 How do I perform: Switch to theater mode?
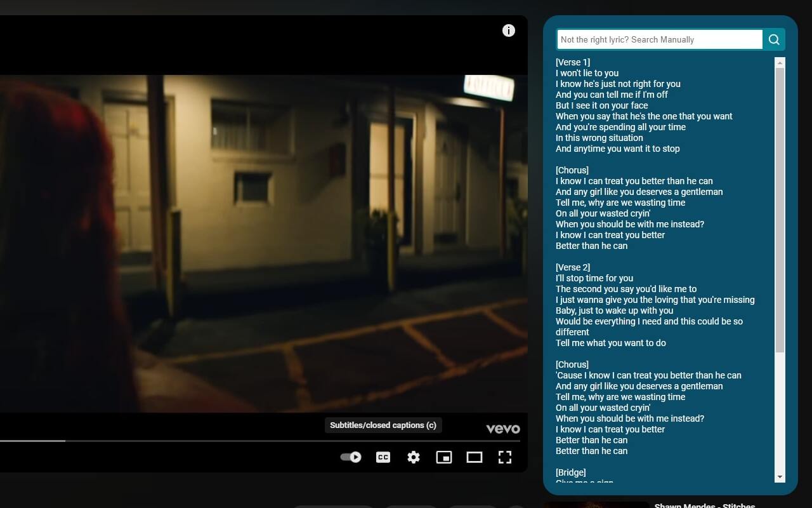point(475,457)
